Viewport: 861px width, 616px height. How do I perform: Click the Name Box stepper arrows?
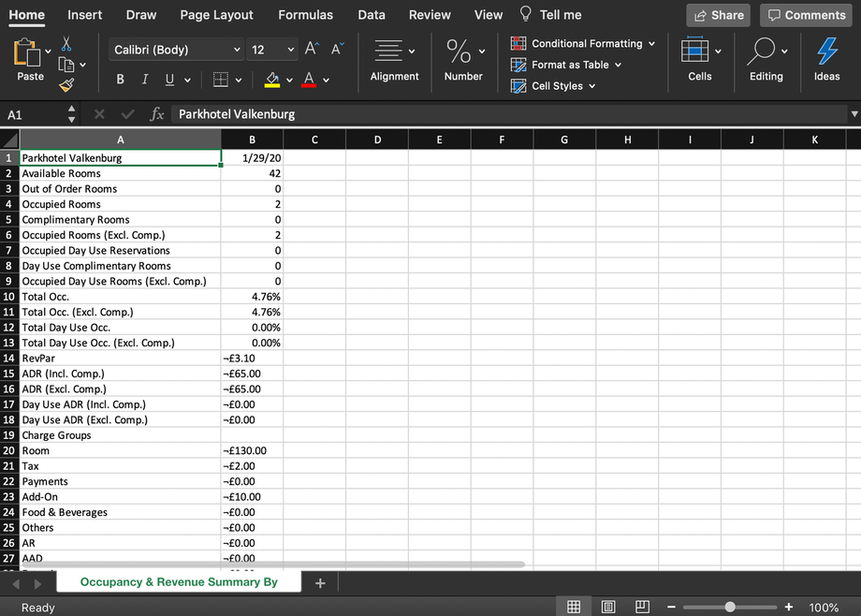71,114
